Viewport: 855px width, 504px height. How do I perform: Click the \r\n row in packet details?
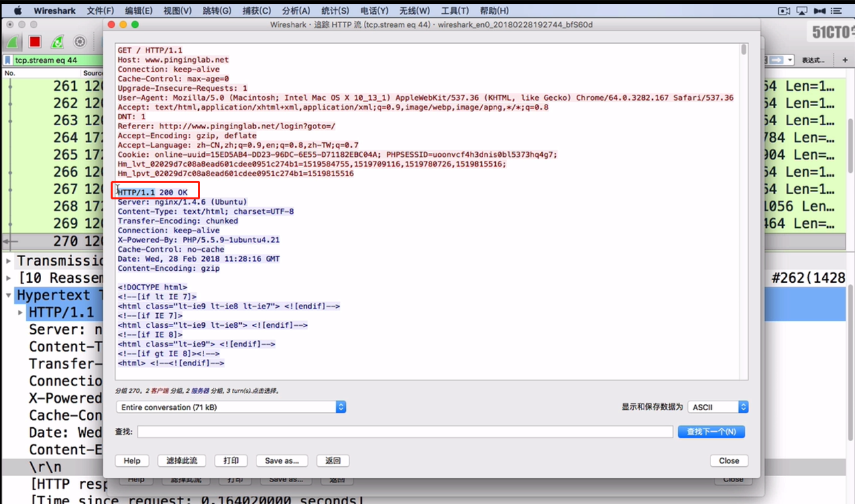(x=53, y=467)
